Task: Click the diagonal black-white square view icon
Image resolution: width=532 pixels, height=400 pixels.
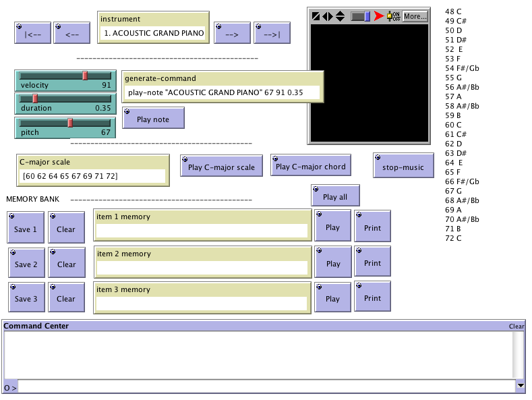Action: click(x=316, y=16)
